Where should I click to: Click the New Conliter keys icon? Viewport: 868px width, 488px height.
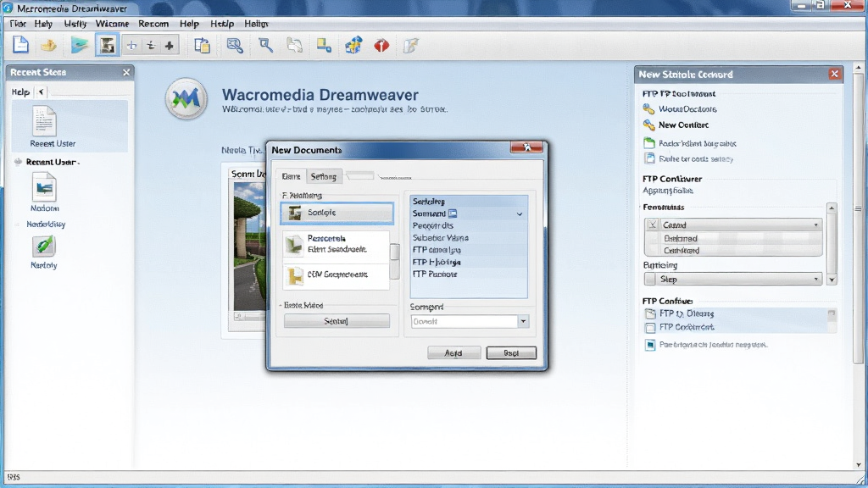648,125
